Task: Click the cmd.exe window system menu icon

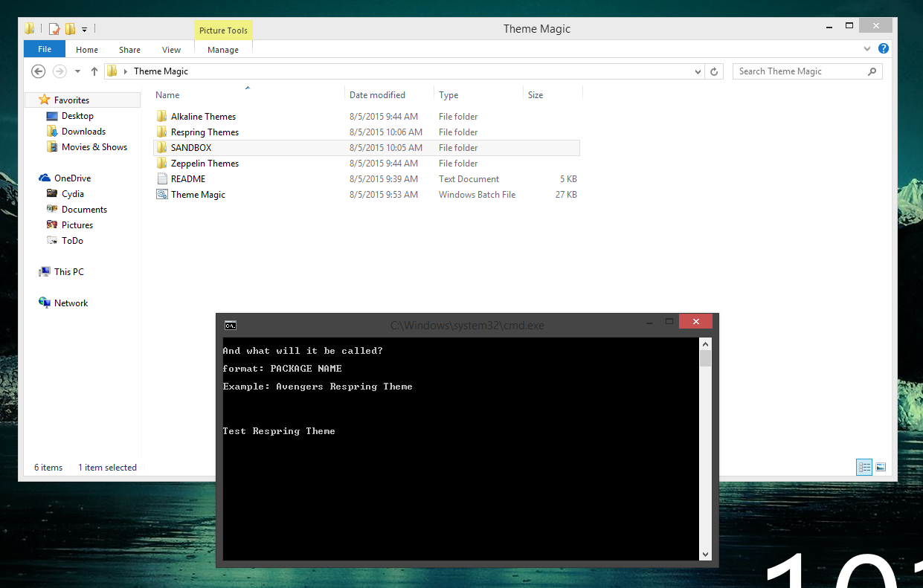Action: pos(231,325)
